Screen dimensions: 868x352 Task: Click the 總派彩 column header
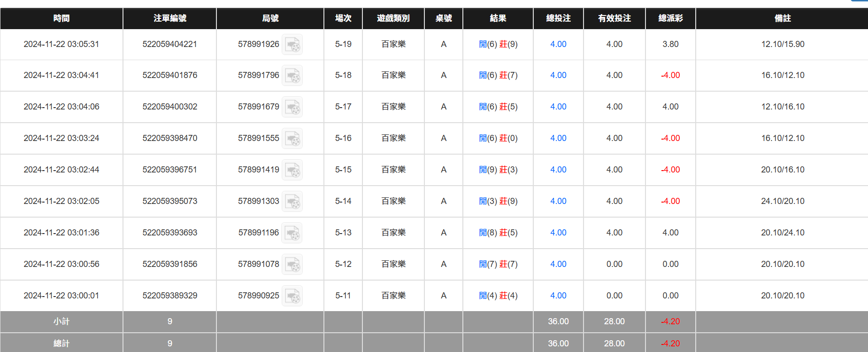(x=670, y=18)
